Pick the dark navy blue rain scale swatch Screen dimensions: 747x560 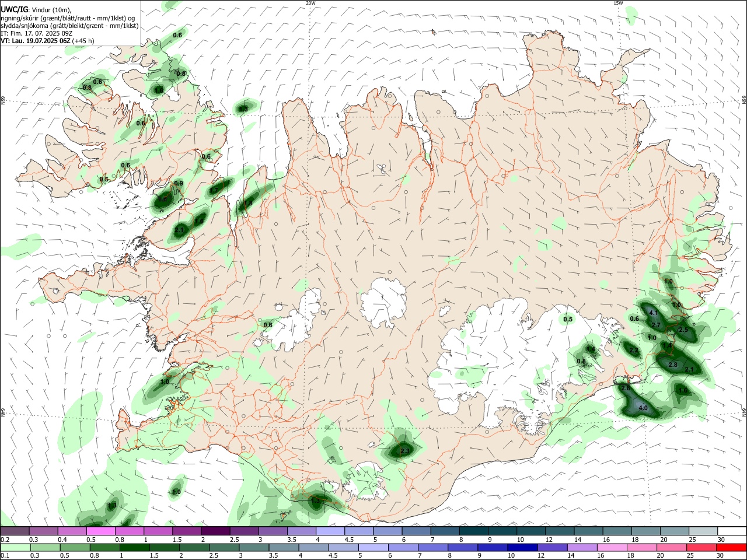tap(521, 547)
